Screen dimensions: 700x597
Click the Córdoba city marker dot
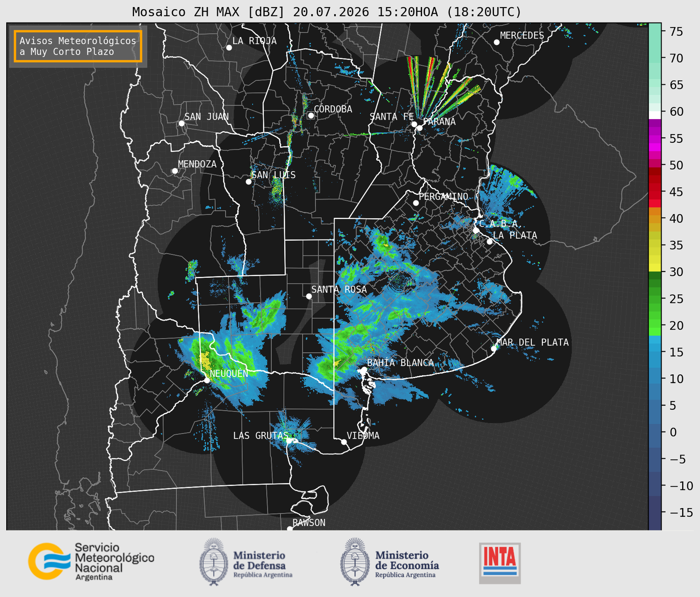pyautogui.click(x=311, y=115)
